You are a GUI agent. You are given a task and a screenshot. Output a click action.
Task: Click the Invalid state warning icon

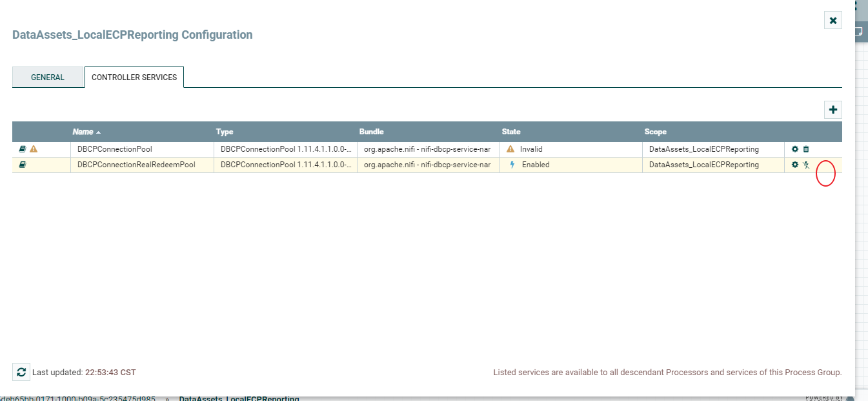point(509,149)
